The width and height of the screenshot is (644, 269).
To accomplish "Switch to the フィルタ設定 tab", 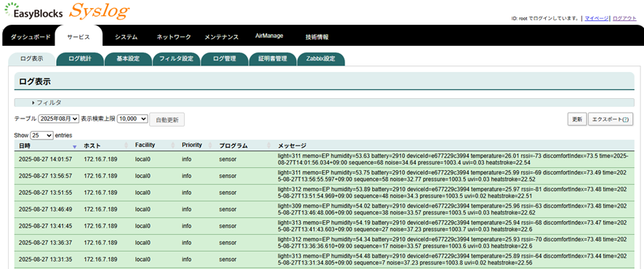I will (x=176, y=59).
